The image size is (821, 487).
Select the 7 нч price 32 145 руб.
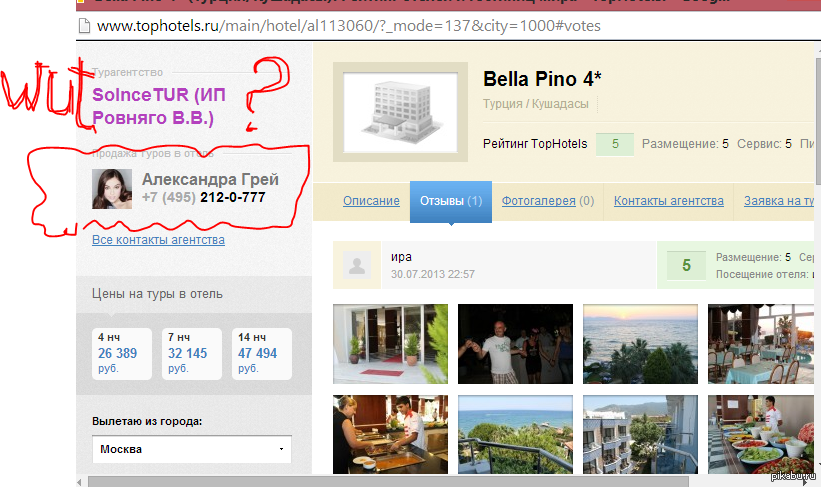click(192, 353)
